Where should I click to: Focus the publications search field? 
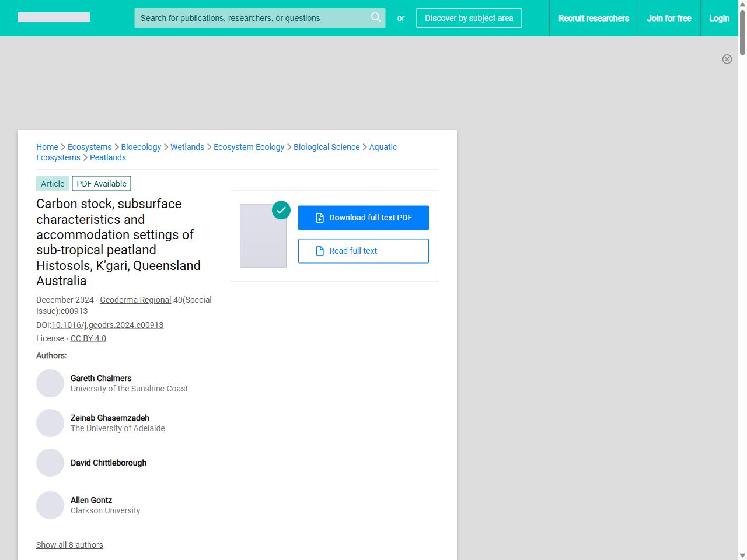point(251,18)
